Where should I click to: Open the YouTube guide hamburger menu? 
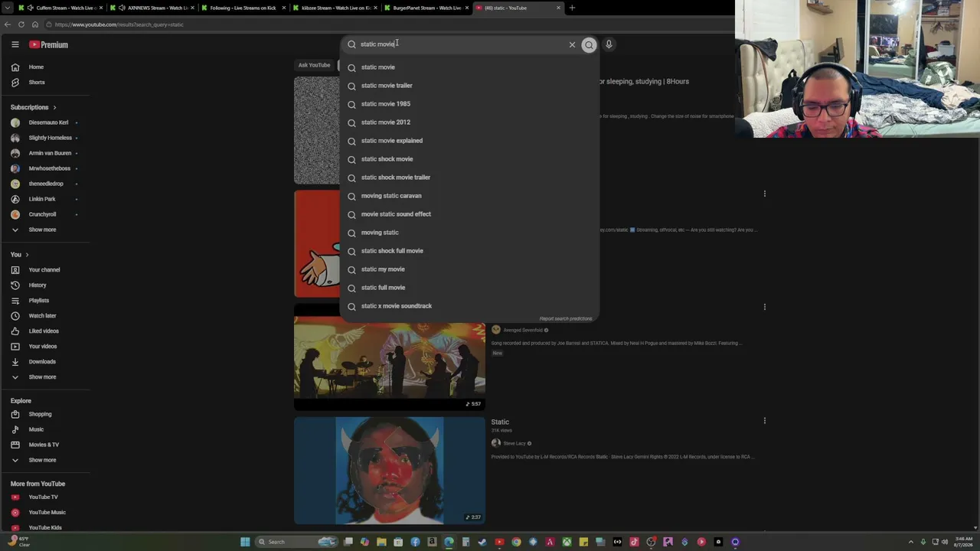(x=15, y=44)
